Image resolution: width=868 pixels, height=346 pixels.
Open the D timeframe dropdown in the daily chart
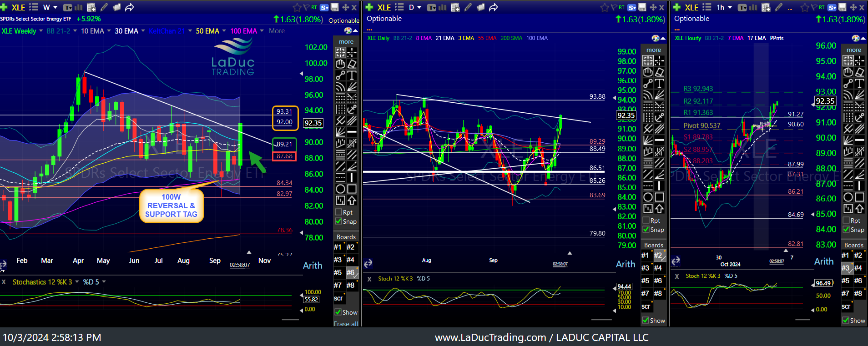click(x=415, y=7)
